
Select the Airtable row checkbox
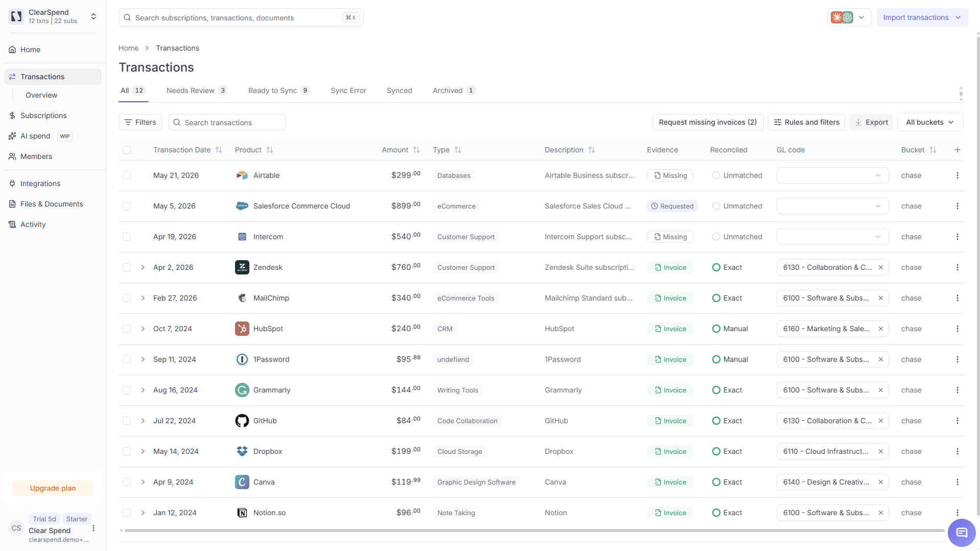pos(127,175)
